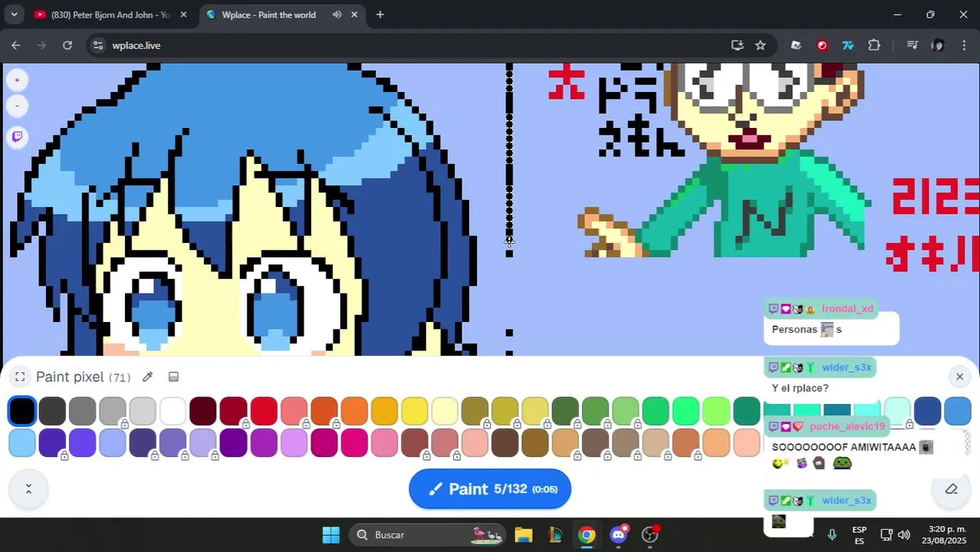Switch to the Peter Bjorn And John YouTube tab
The width and height of the screenshot is (980, 552).
pyautogui.click(x=110, y=15)
